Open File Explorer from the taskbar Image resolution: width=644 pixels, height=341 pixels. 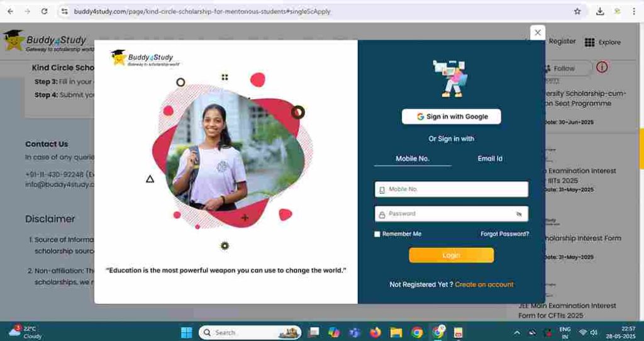click(x=396, y=332)
